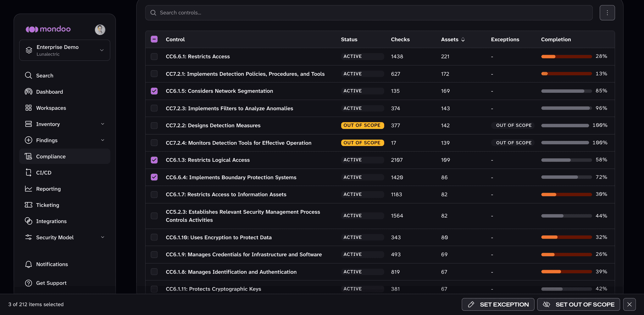The width and height of the screenshot is (644, 315).
Task: Click the Security Model sliders icon
Action: [29, 237]
